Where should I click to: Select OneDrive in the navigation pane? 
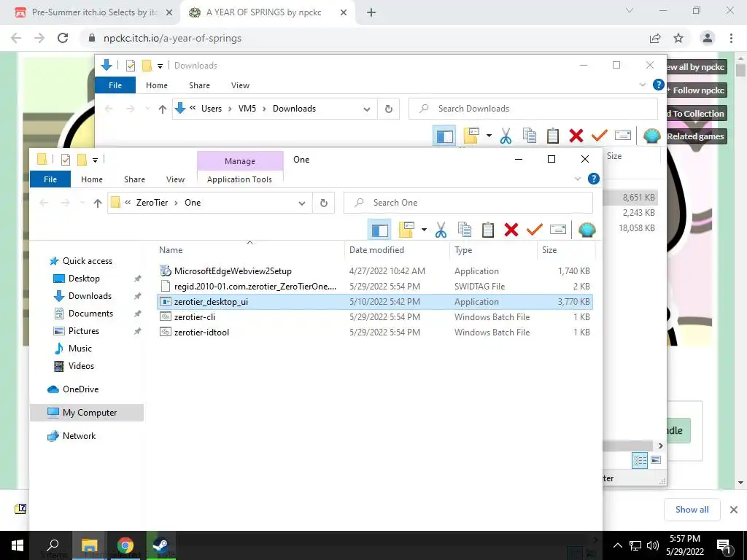point(80,389)
